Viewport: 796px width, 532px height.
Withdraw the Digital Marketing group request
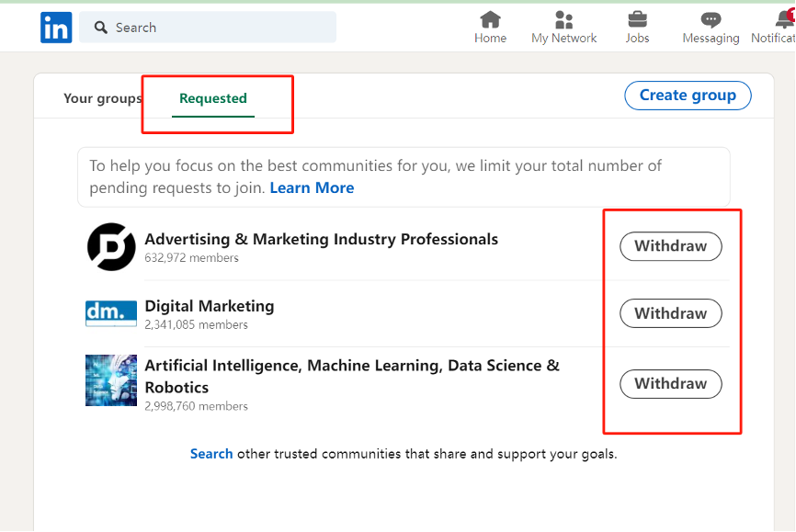[671, 313]
